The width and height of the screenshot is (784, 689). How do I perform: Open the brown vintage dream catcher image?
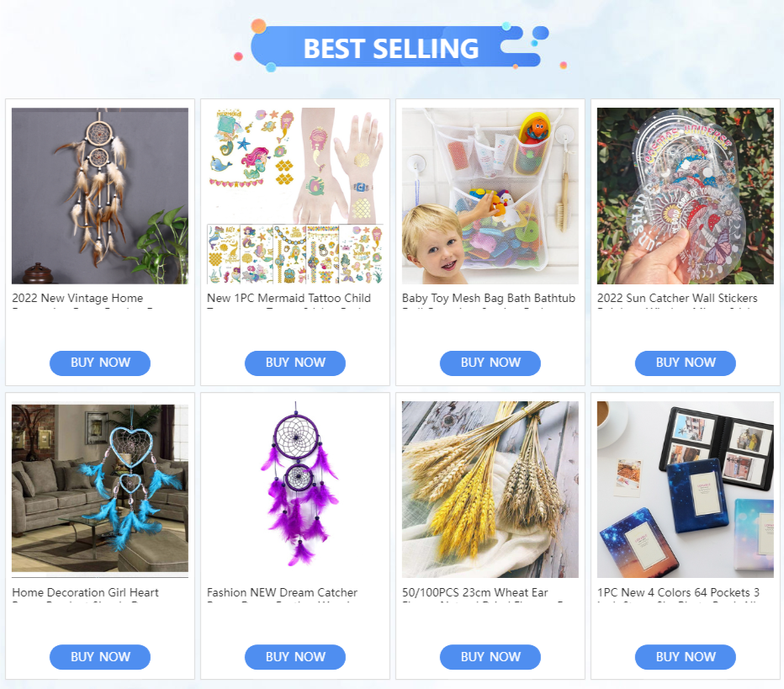pyautogui.click(x=100, y=195)
